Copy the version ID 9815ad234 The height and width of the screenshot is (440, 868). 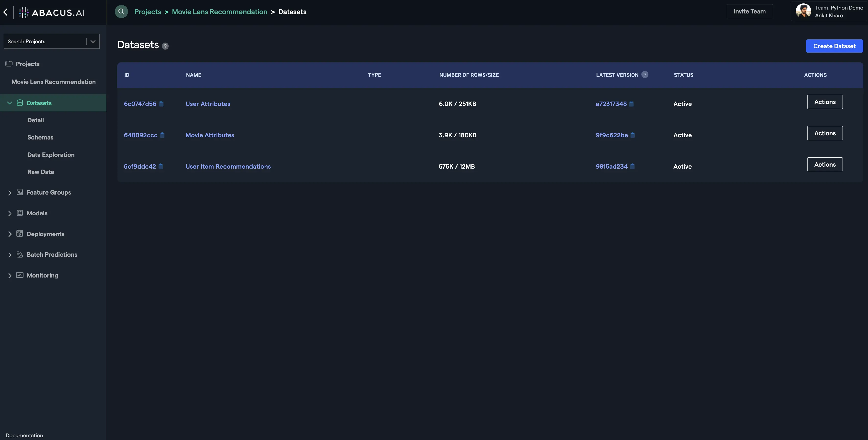click(633, 166)
